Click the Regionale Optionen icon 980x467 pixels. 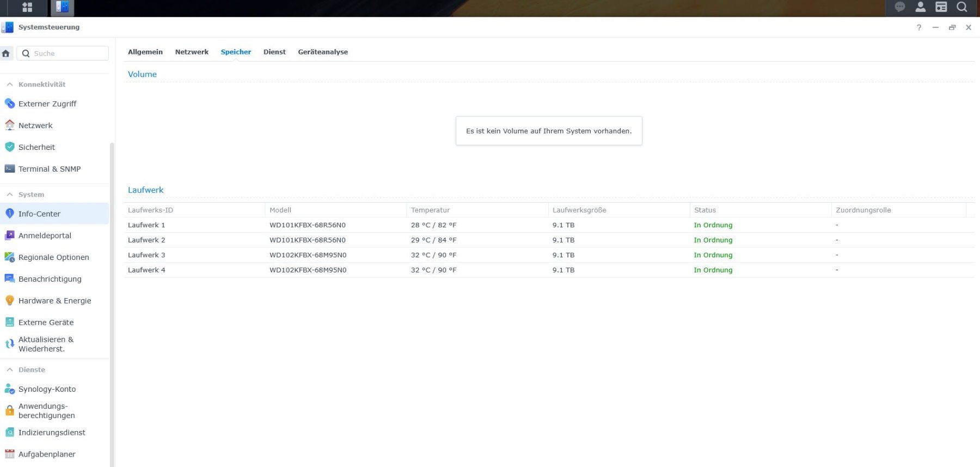tap(10, 257)
